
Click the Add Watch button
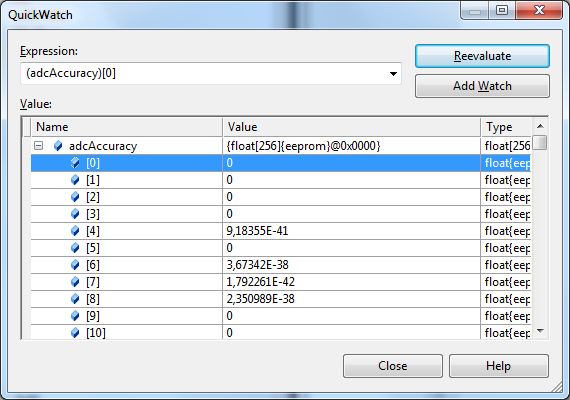(x=482, y=86)
